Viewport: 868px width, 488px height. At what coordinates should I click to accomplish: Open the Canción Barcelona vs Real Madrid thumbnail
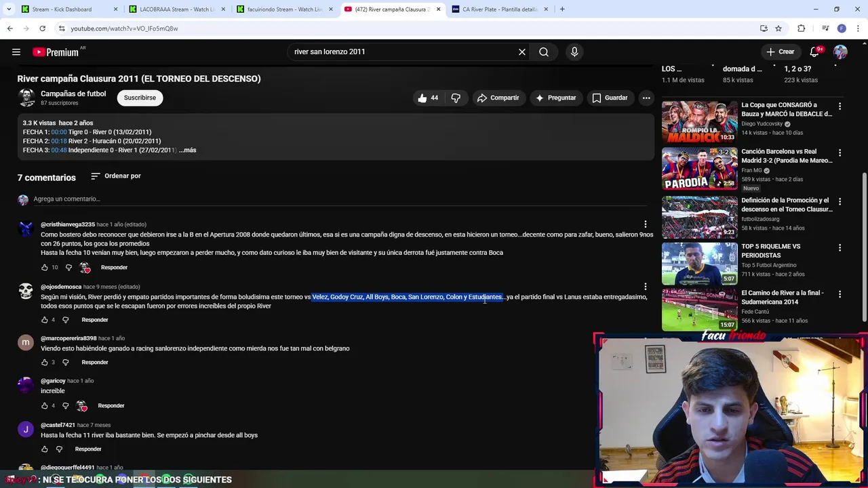(x=699, y=169)
